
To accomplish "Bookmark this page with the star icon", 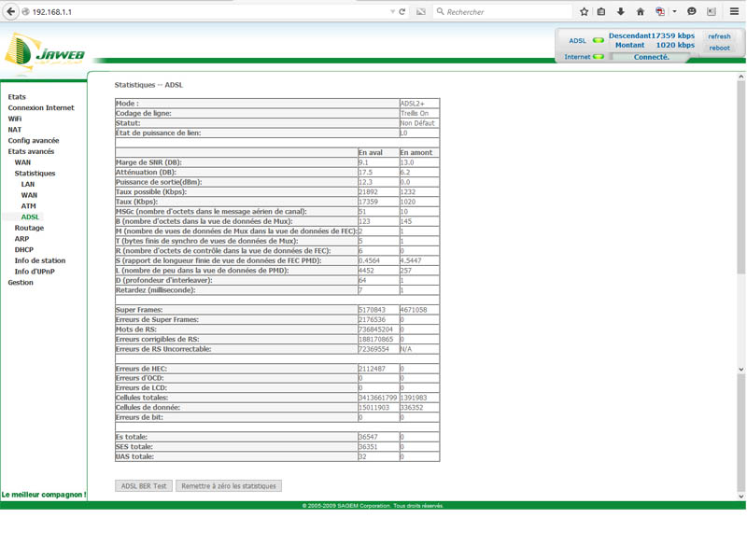I will click(585, 12).
